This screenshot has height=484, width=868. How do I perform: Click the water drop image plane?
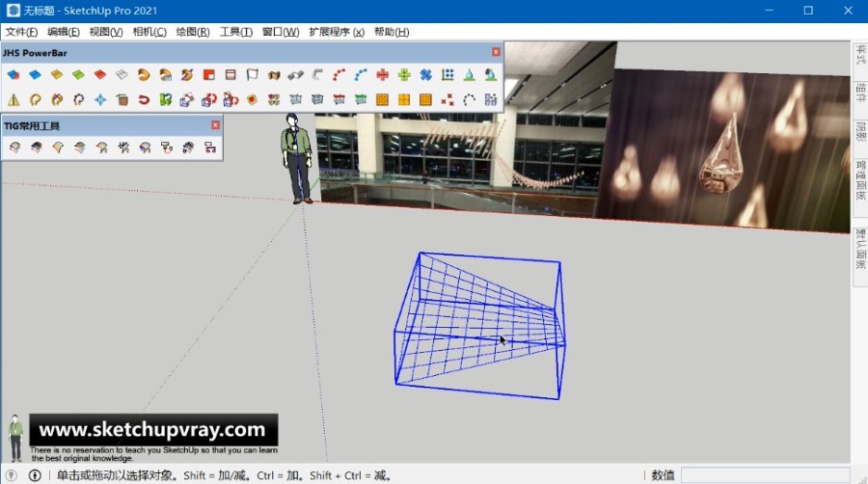click(725, 149)
